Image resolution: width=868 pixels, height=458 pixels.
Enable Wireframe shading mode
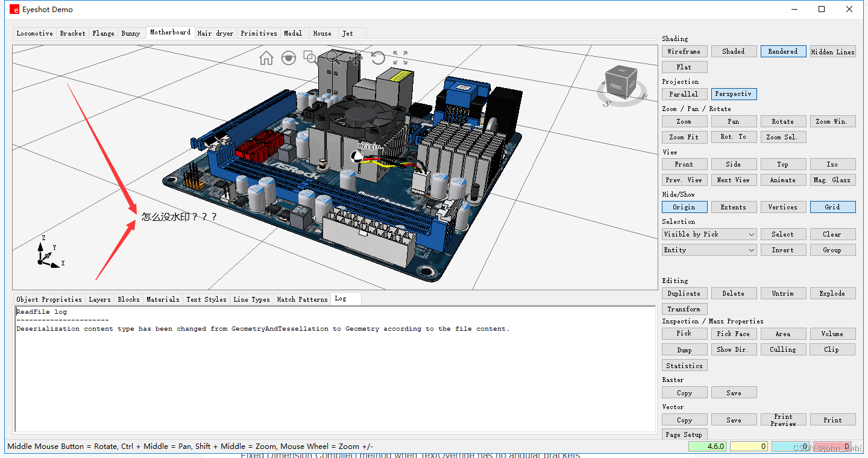pyautogui.click(x=684, y=51)
